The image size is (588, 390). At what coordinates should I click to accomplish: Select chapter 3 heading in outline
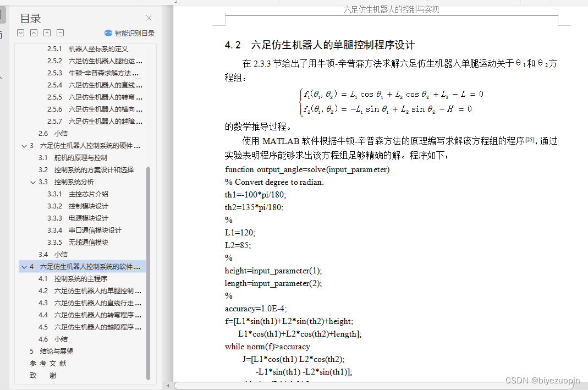[x=85, y=146]
